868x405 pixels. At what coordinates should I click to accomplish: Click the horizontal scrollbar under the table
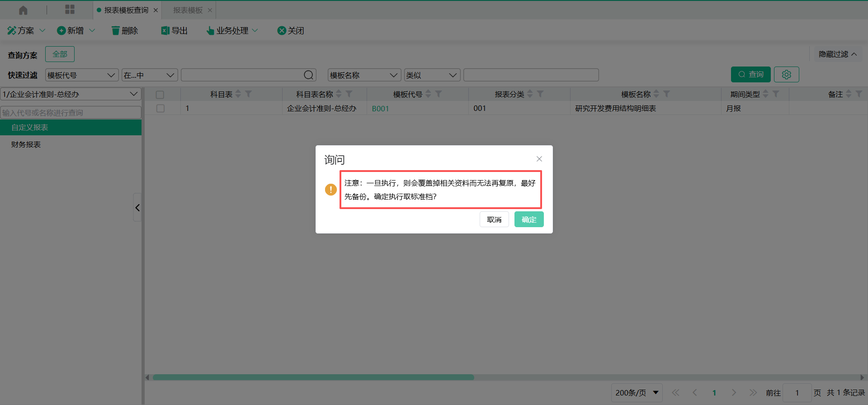(x=313, y=377)
